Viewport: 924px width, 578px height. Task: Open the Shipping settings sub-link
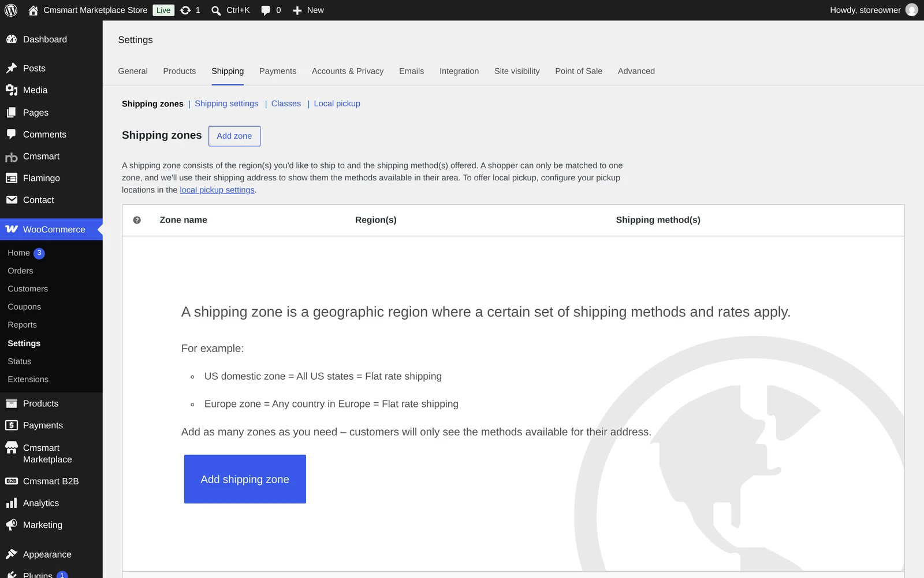click(226, 103)
